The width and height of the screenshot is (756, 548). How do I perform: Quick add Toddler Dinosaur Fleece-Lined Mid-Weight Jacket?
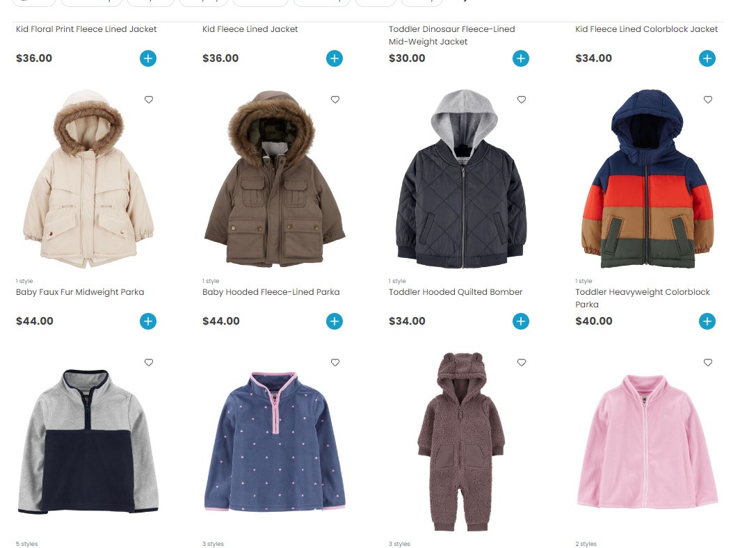521,58
